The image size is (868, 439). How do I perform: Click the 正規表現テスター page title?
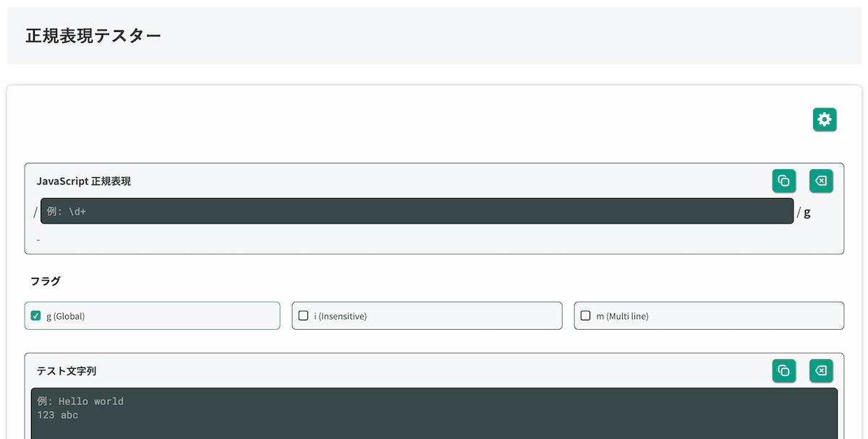point(93,35)
